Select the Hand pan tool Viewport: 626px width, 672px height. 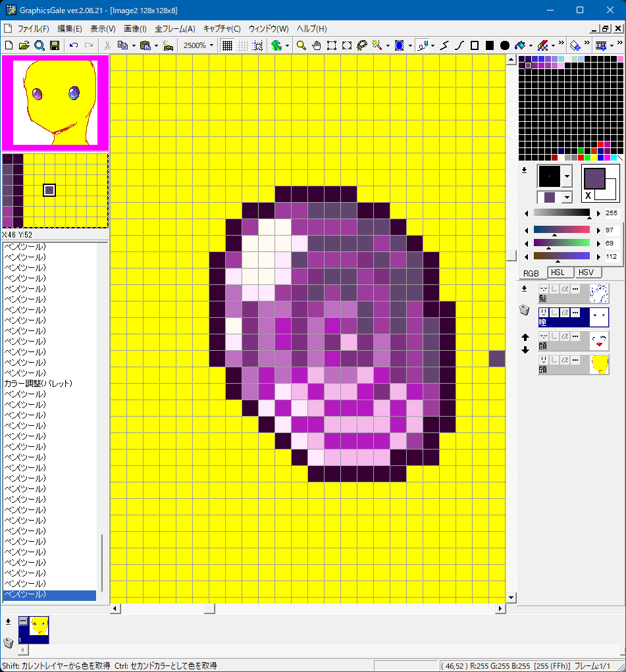coord(317,45)
